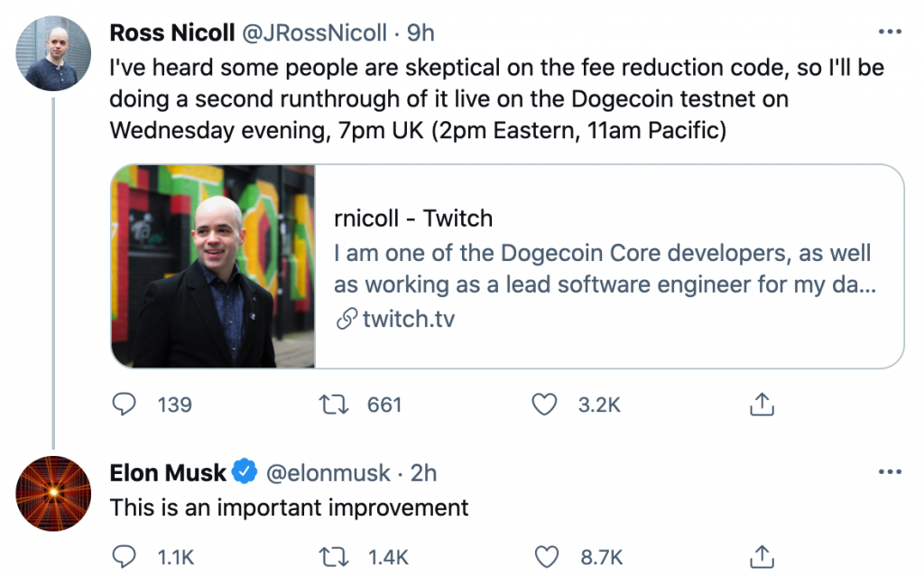Retweet Elon Musk's tweet
924x577 pixels.
336,556
